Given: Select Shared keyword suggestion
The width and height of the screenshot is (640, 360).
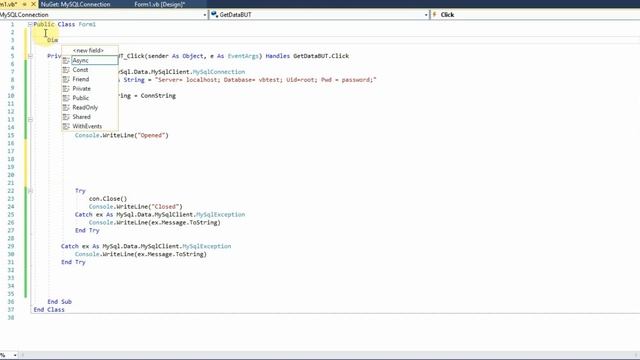Looking at the screenshot, I should (x=81, y=117).
